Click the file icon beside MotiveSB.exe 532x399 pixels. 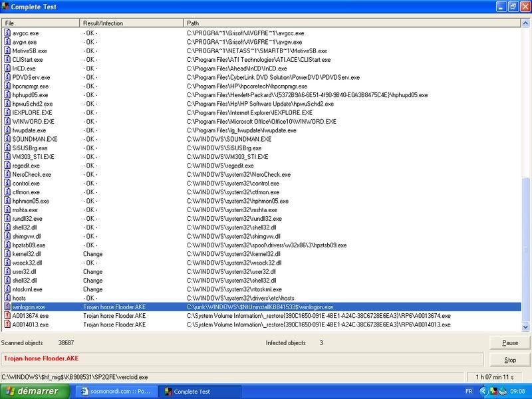tap(7, 51)
